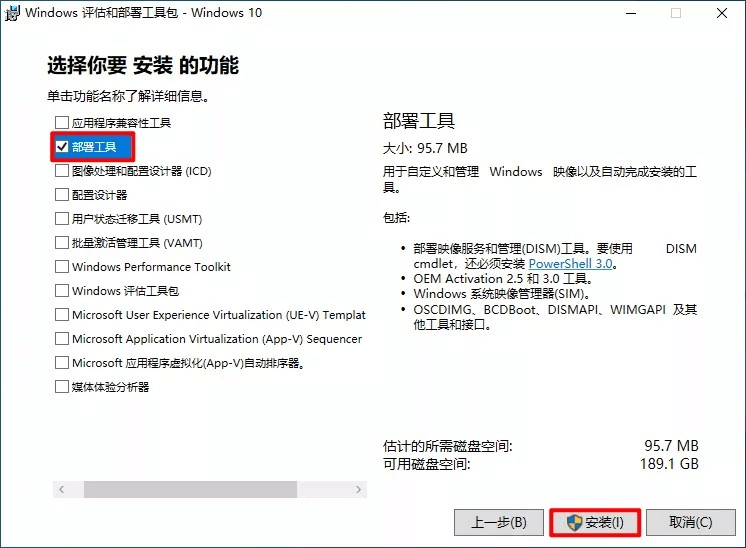This screenshot has width=746, height=548.
Task: Tick the 配置设计器 checkbox
Action: point(62,195)
